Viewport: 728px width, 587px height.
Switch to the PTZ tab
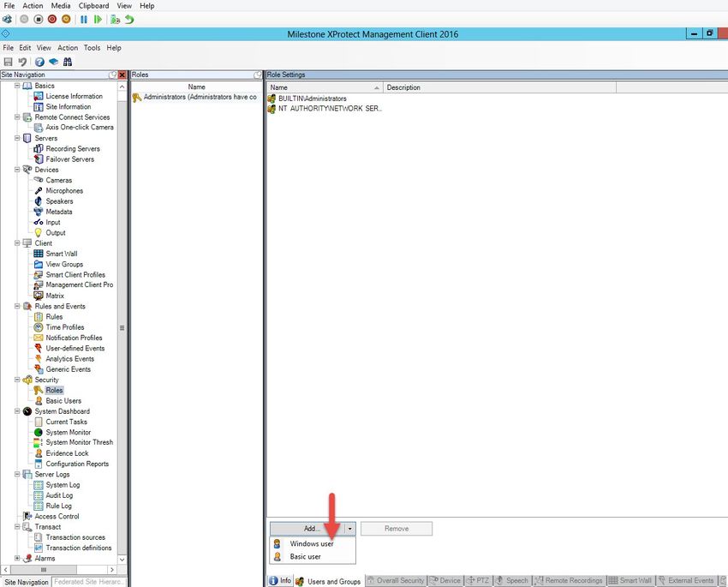pyautogui.click(x=478, y=580)
